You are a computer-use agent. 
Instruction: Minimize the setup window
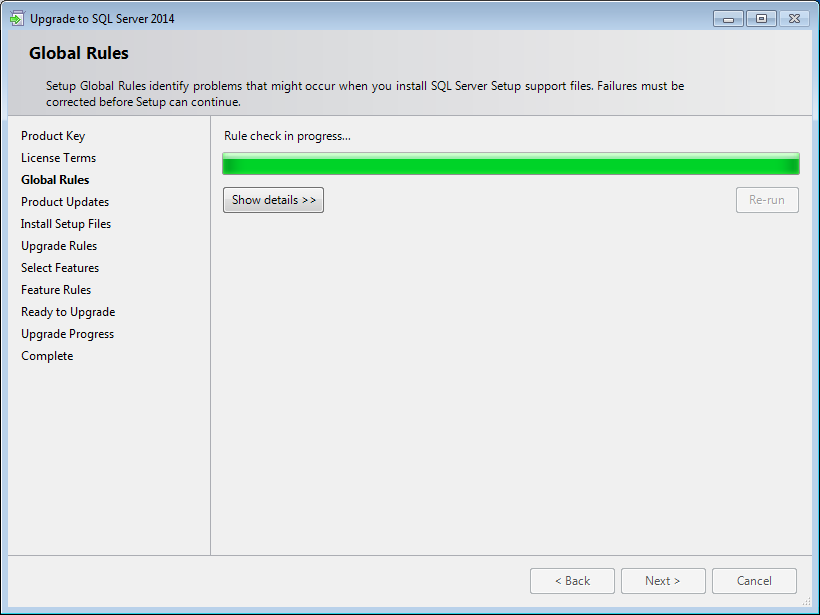728,18
